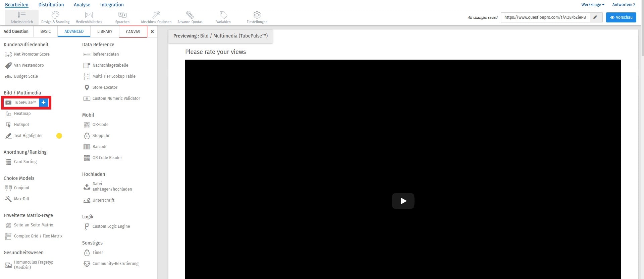Viewport: 644px width, 279px height.
Task: Add Barcode question
Action: click(x=96, y=147)
